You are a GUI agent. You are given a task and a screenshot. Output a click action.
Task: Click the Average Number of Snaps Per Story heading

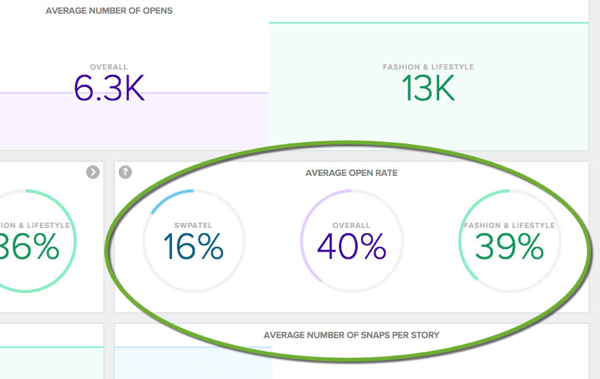[351, 335]
